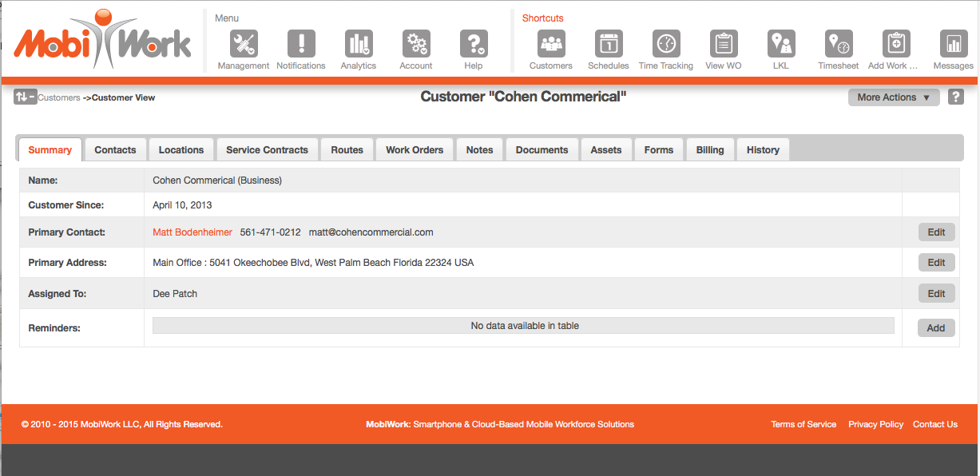The height and width of the screenshot is (476, 980).
Task: Open the Analytics icon
Action: point(359,43)
